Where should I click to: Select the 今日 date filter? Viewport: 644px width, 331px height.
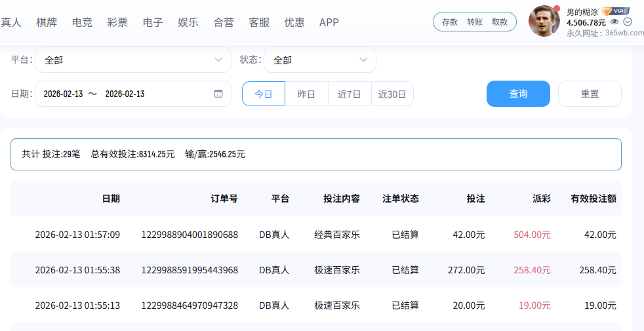pyautogui.click(x=264, y=94)
